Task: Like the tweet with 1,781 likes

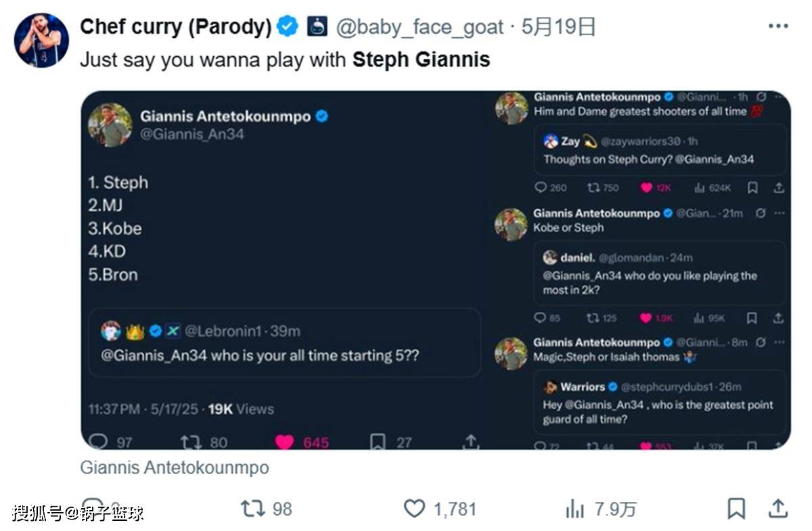Action: click(x=440, y=509)
